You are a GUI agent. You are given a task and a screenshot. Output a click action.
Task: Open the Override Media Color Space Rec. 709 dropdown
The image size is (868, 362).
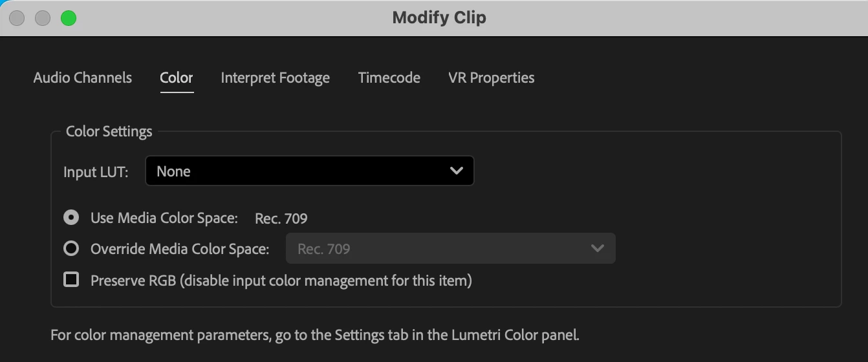click(451, 248)
